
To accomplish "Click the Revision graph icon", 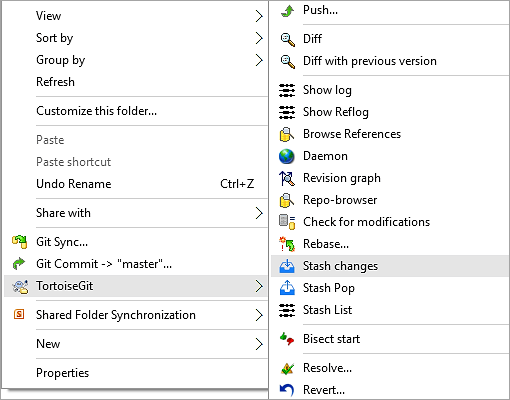I will 287,178.
